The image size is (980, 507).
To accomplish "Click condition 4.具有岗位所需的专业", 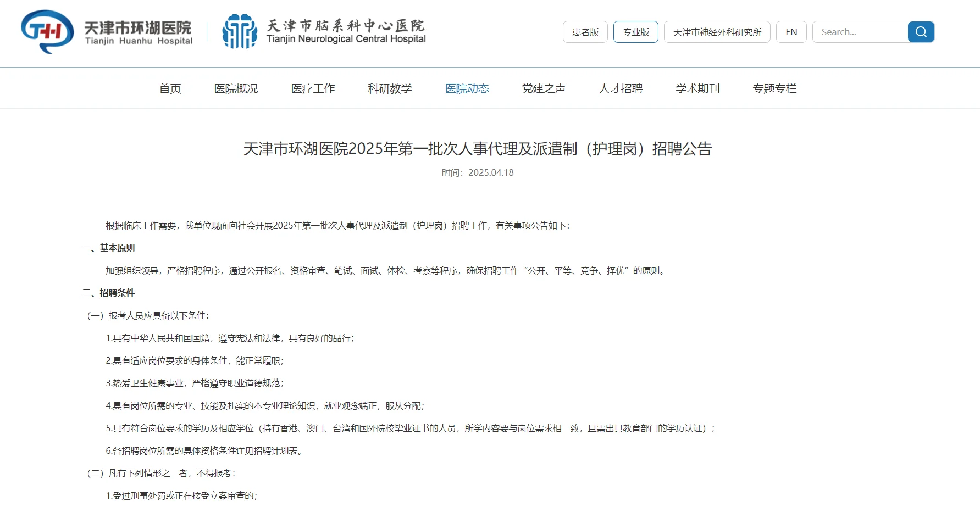I will (x=265, y=406).
